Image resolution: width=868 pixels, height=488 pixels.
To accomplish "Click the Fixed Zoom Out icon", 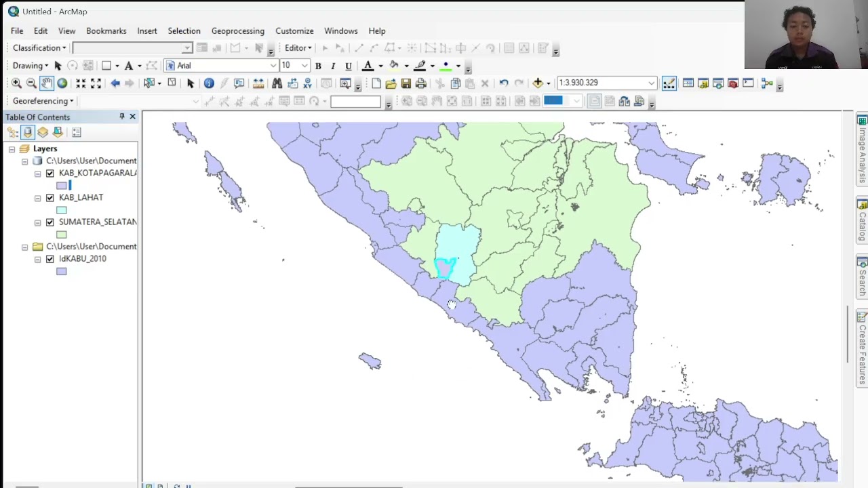I will [x=96, y=83].
